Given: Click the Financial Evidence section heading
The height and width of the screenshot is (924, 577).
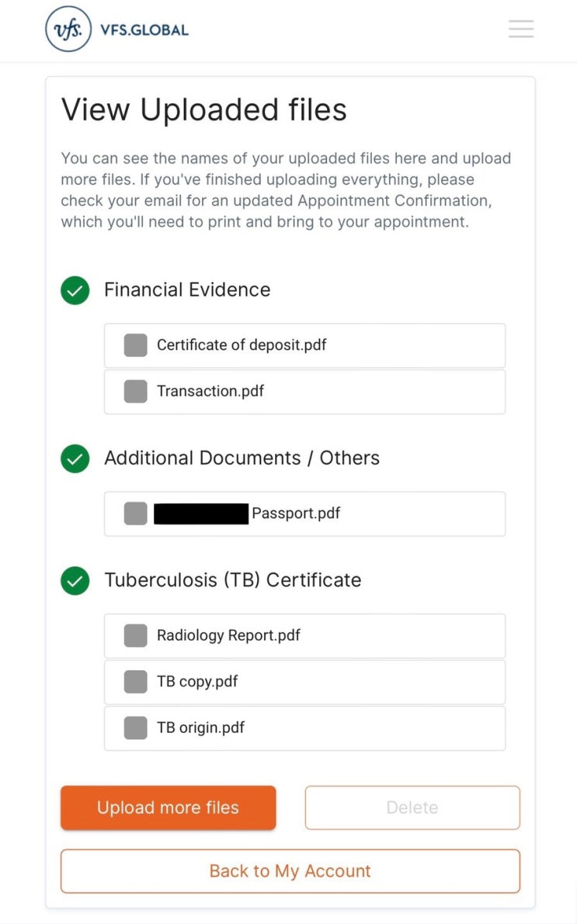Looking at the screenshot, I should click(187, 290).
